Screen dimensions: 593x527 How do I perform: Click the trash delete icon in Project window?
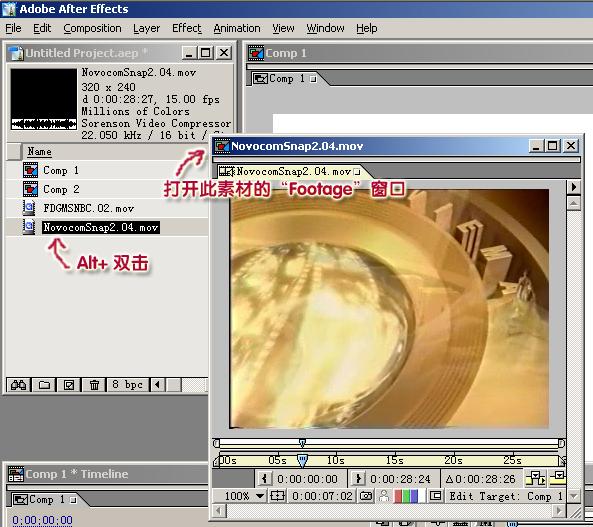[94, 385]
